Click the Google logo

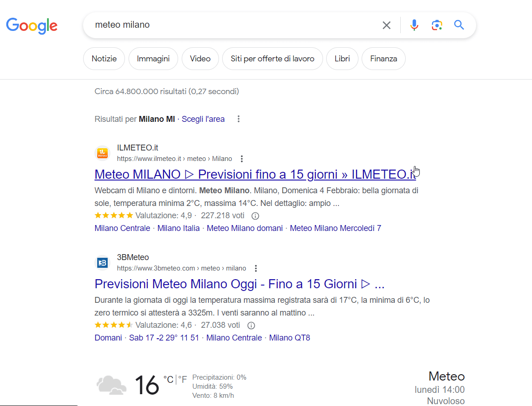[32, 25]
